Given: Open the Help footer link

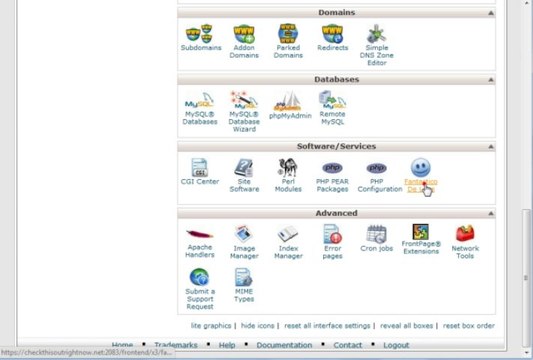Looking at the screenshot, I should (x=227, y=345).
